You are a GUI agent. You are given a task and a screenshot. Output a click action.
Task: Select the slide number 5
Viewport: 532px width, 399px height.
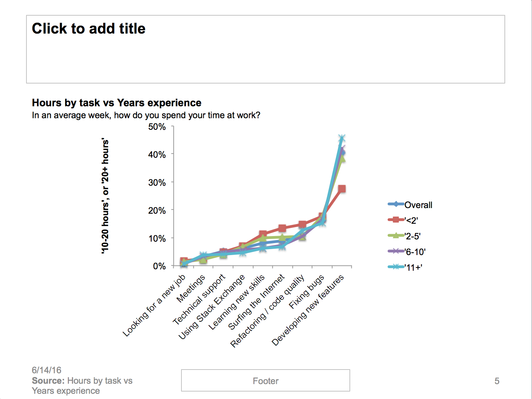497,381
